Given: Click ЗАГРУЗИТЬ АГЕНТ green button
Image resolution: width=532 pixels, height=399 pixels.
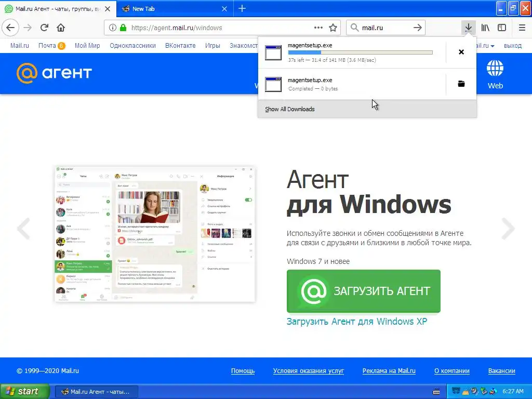Looking at the screenshot, I should [363, 291].
